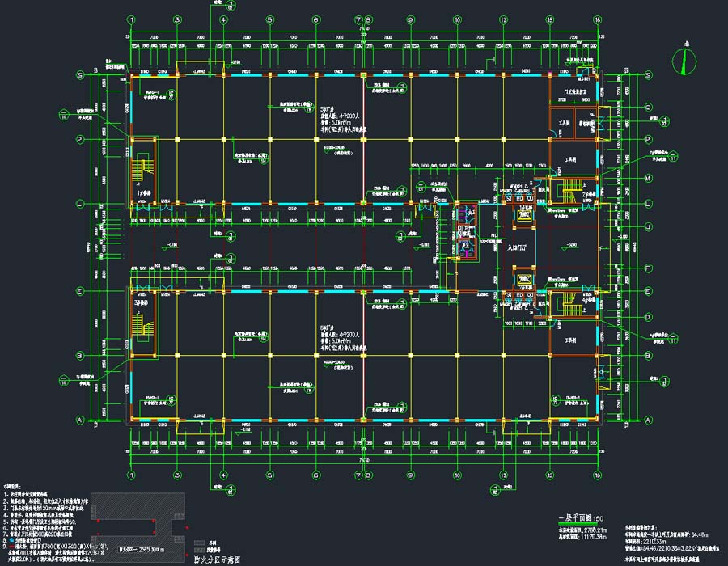Select axis bubble 3 in the top row
The height and width of the screenshot is (566, 728).
pos(177,20)
